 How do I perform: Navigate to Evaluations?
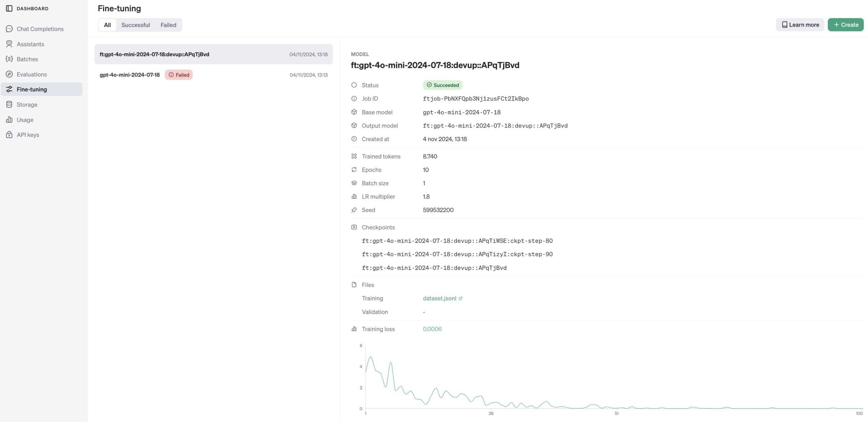[32, 74]
